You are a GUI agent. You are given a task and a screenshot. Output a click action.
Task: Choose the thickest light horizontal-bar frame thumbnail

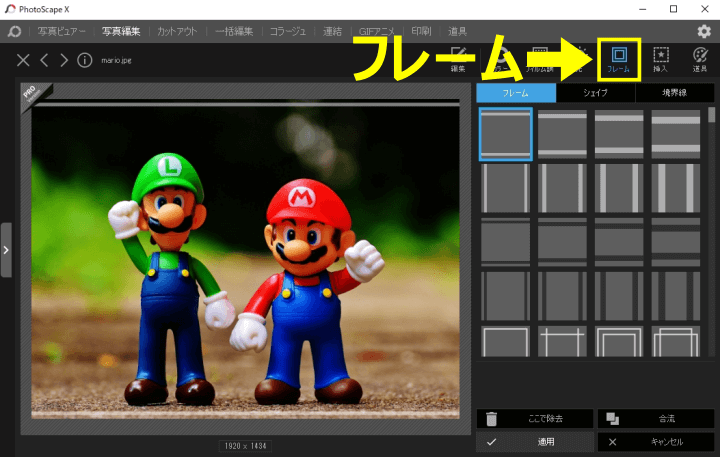click(676, 134)
